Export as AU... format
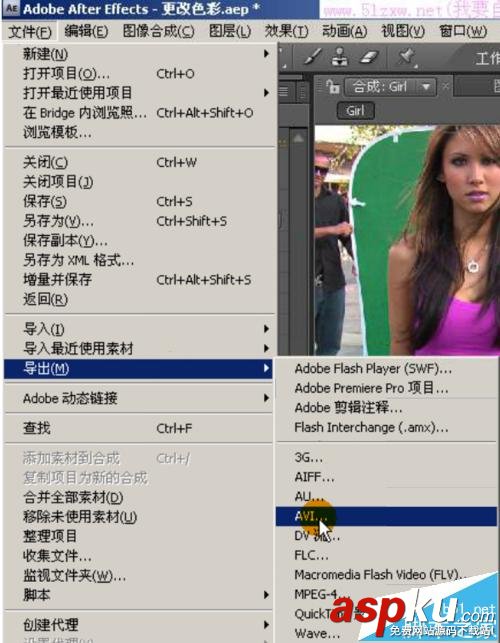The image size is (500, 643). pyautogui.click(x=386, y=496)
